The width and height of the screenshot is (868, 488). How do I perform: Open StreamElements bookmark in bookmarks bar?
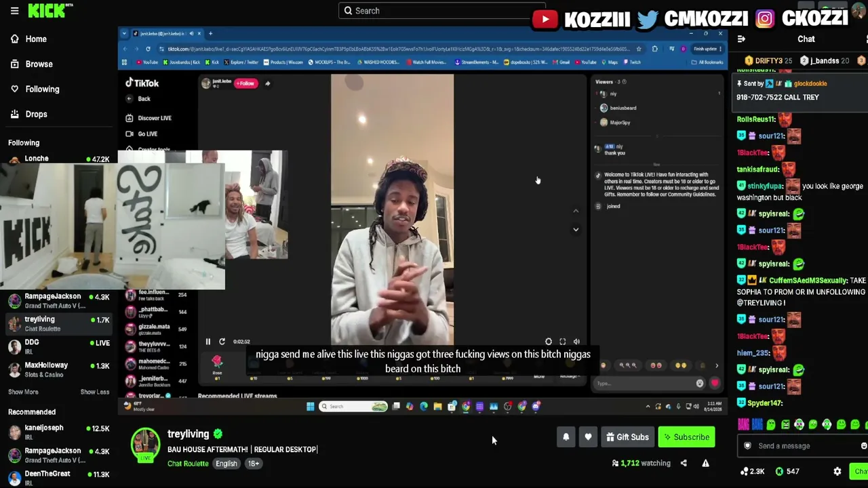tap(476, 62)
